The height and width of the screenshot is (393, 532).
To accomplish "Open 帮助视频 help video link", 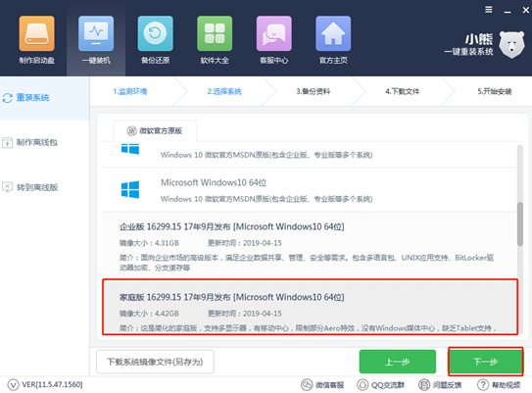I will [x=499, y=385].
